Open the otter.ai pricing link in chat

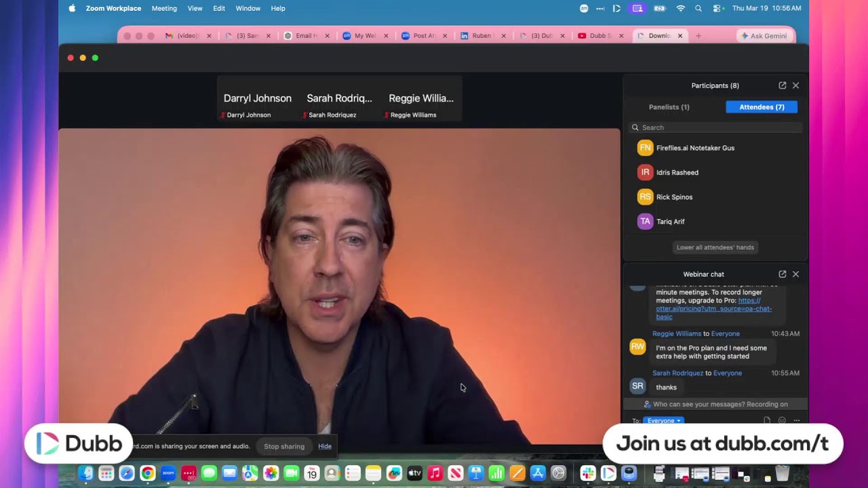tap(713, 308)
